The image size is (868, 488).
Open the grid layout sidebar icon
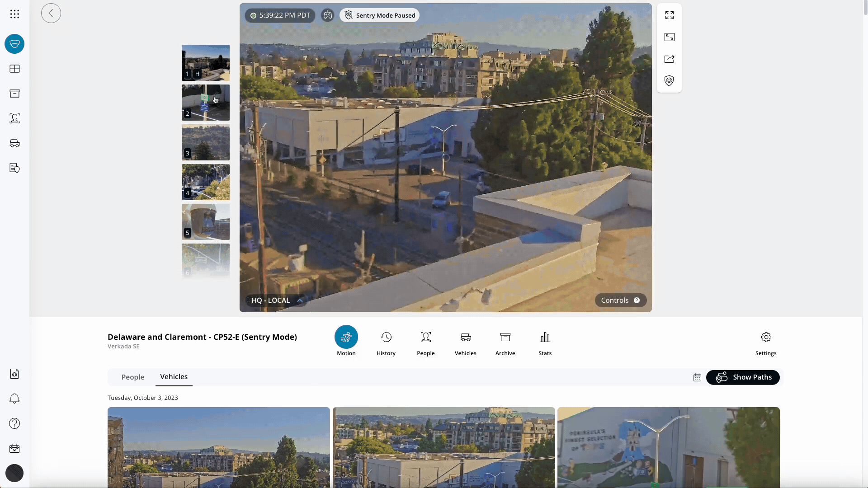point(14,69)
